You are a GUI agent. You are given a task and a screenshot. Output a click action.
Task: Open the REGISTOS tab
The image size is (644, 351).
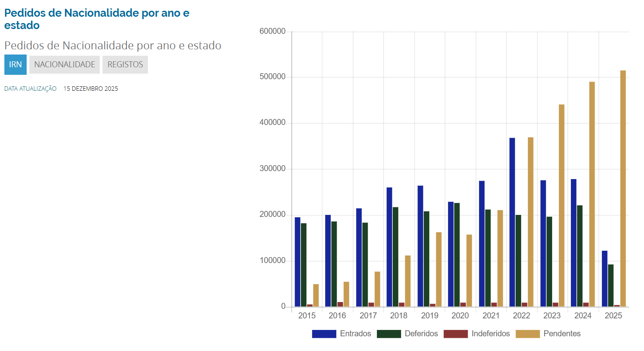[x=125, y=64]
